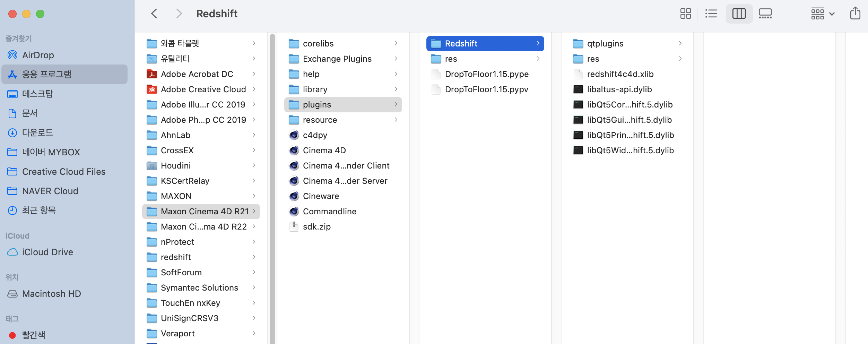This screenshot has width=868, height=344.
Task: Select the res folder beside qtplugins
Action: [627, 59]
